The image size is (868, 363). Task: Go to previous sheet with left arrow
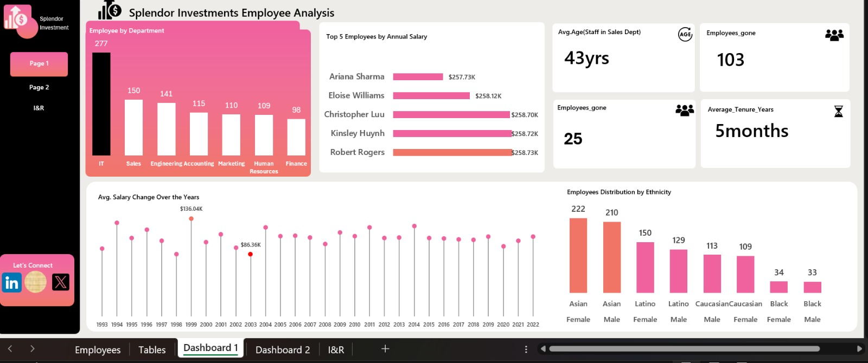point(10,349)
